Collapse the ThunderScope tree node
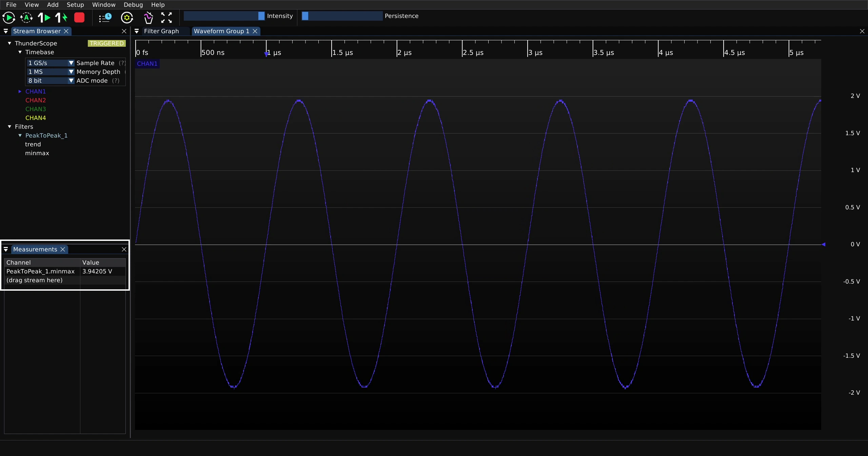This screenshot has height=456, width=868. click(x=9, y=43)
